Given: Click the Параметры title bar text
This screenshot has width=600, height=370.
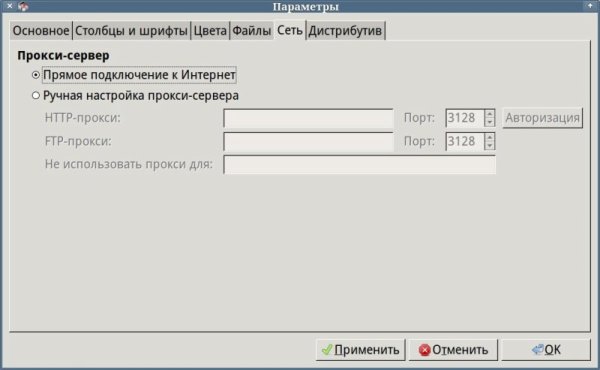Looking at the screenshot, I should coord(306,7).
